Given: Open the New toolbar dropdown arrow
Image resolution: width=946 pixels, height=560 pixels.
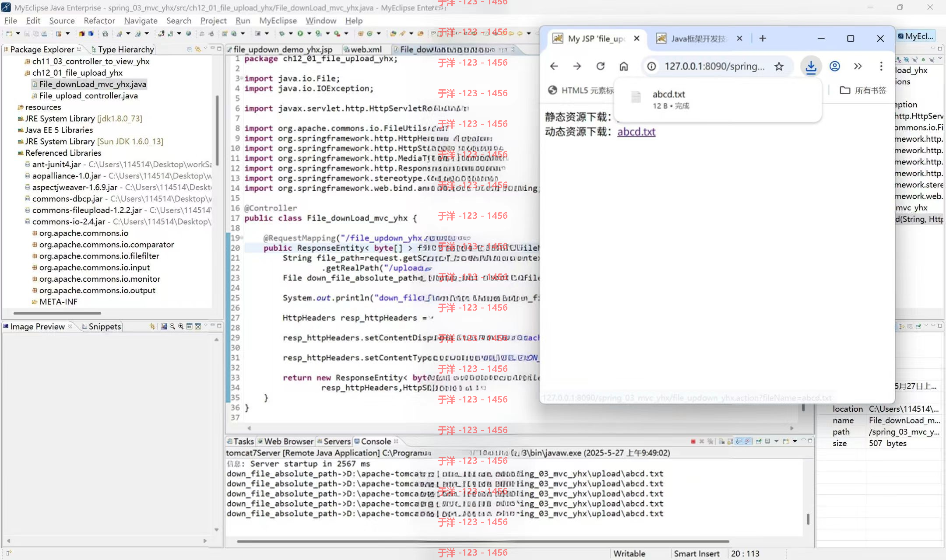Looking at the screenshot, I should [18, 33].
